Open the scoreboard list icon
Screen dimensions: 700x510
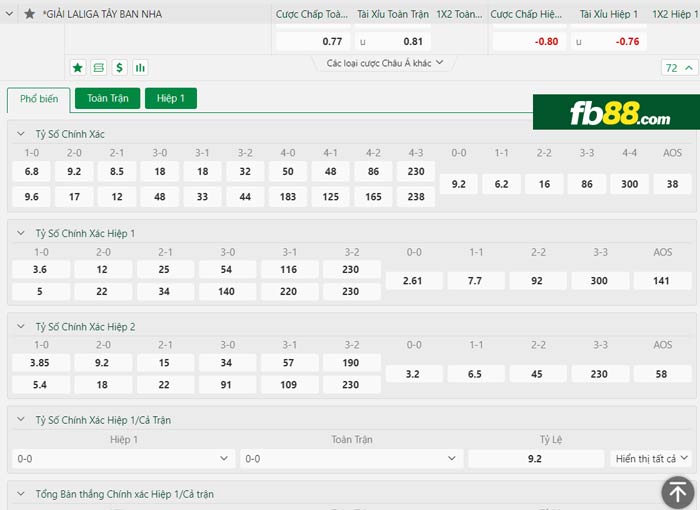click(98, 67)
